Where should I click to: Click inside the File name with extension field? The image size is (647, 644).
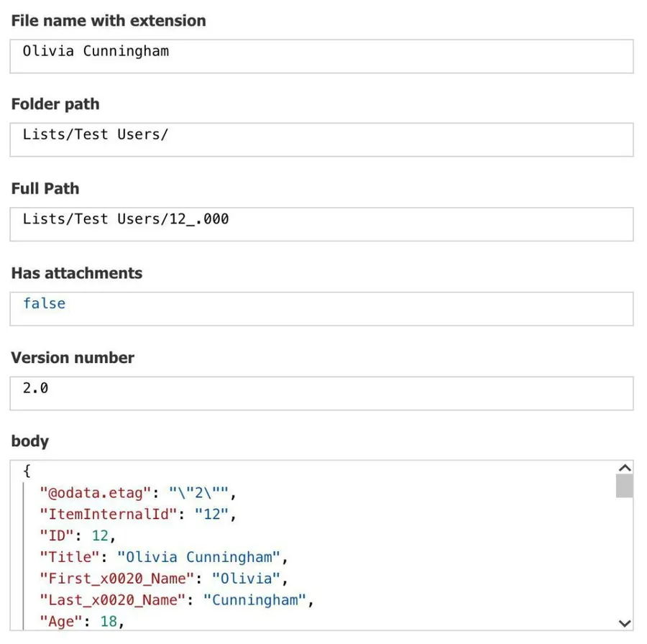click(321, 56)
